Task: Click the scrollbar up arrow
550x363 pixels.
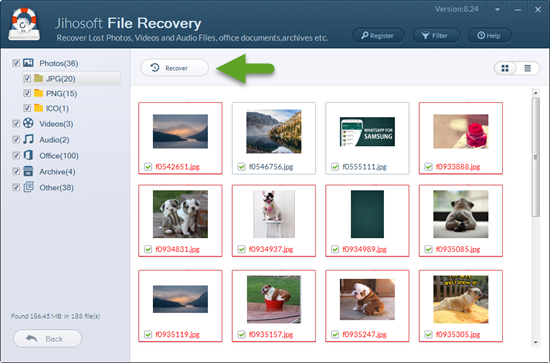Action: pyautogui.click(x=535, y=93)
